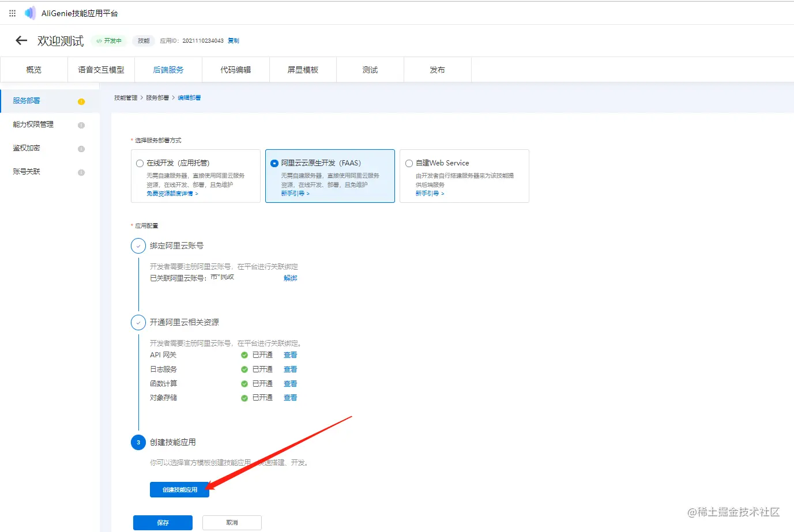Viewport: 794px width, 532px height.
Task: Click the gray status dot beside 账号关联
Action: click(x=81, y=172)
